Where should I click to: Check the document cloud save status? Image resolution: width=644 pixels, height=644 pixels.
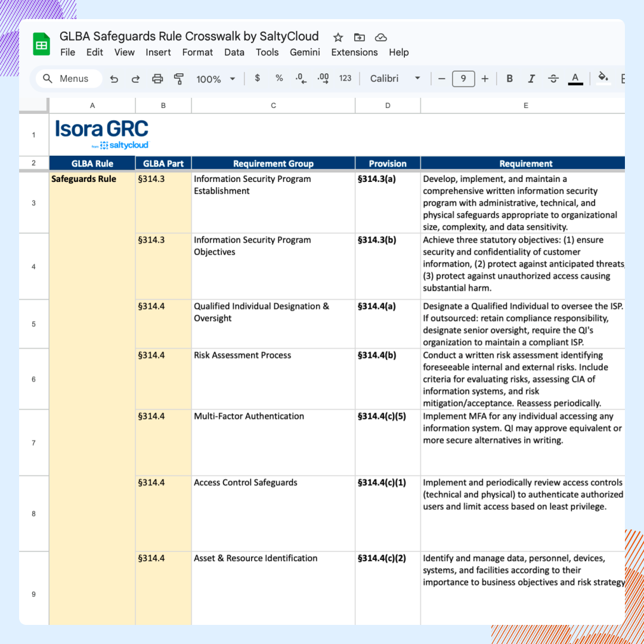click(x=381, y=37)
